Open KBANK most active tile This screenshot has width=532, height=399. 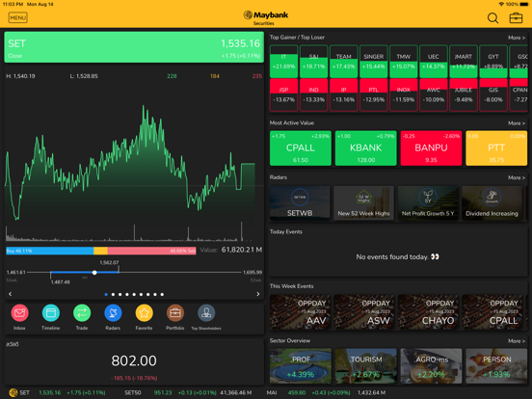(x=366, y=147)
